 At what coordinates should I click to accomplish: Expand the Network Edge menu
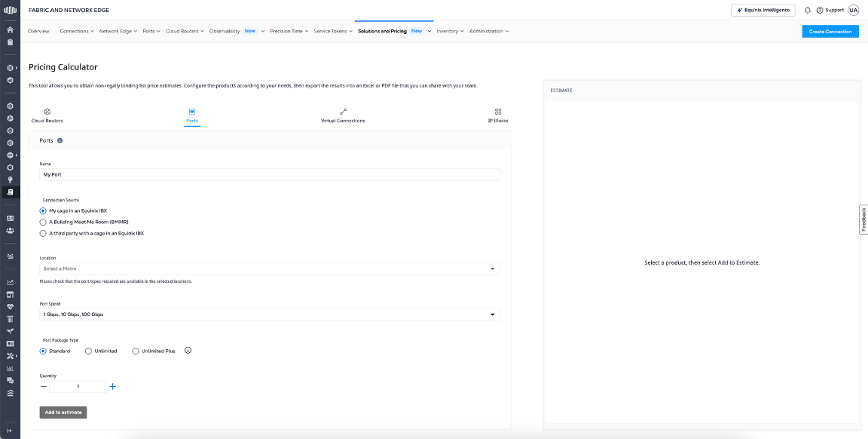point(118,31)
